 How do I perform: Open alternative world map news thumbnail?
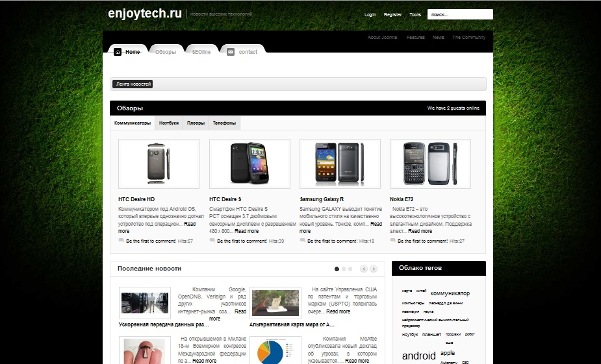pos(275,303)
